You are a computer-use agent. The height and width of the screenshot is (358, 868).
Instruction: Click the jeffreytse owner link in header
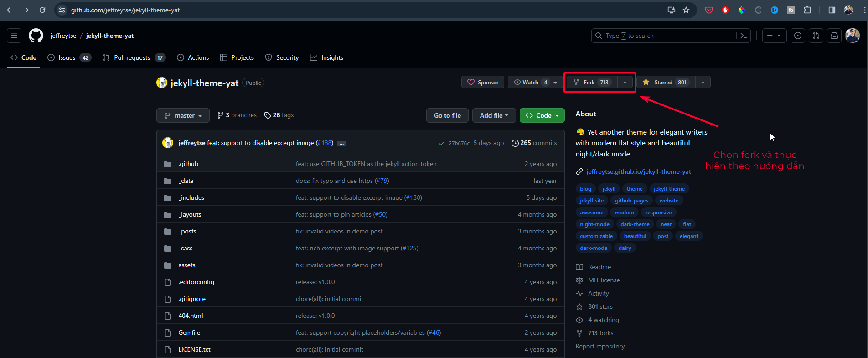tap(63, 36)
